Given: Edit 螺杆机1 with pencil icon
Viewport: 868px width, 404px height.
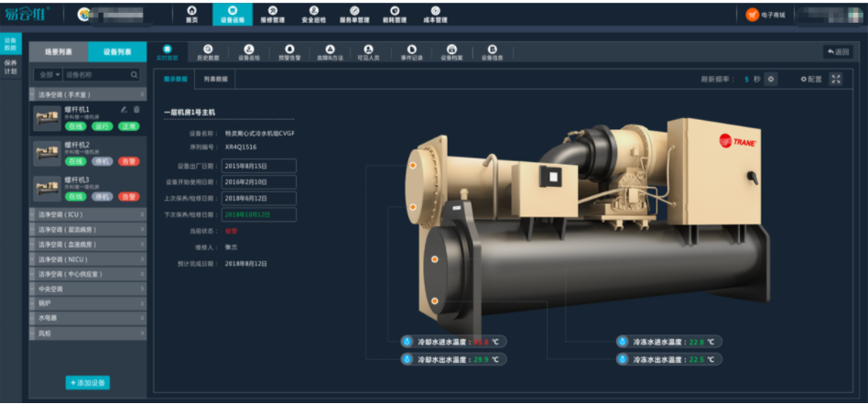Looking at the screenshot, I should 124,109.
